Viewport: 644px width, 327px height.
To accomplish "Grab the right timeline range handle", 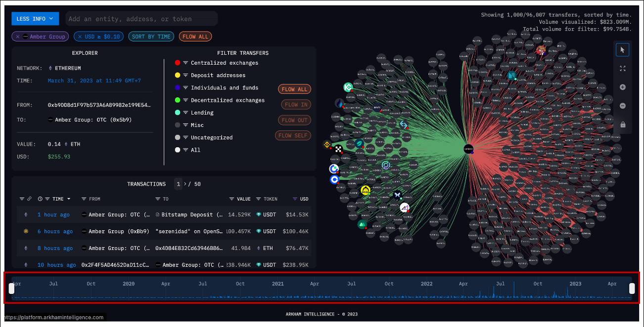I will point(632,288).
